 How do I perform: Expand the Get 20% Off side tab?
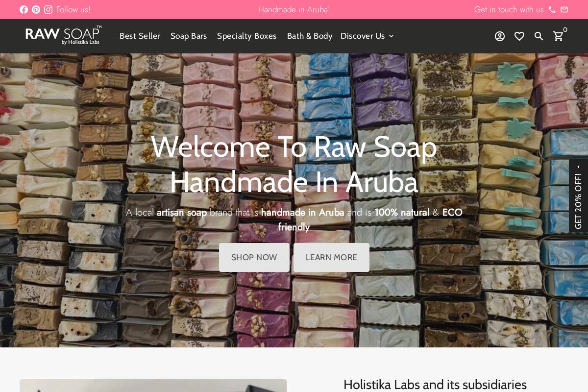578,196
